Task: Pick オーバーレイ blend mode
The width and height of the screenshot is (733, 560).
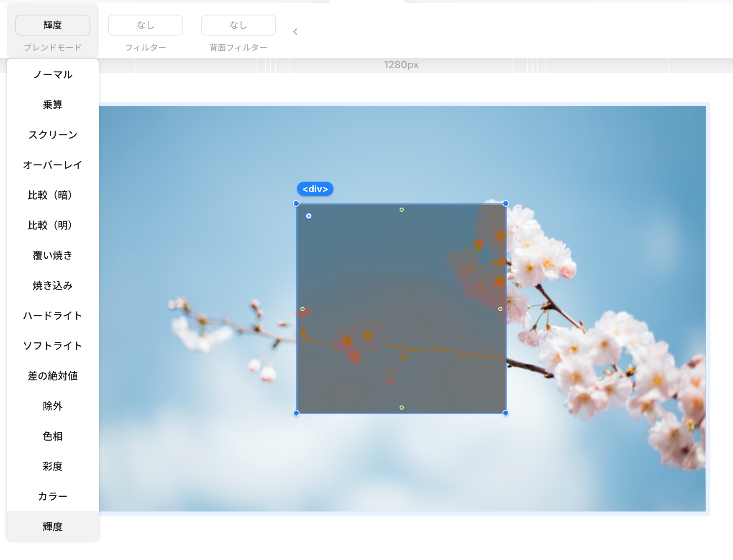Action: pos(53,165)
